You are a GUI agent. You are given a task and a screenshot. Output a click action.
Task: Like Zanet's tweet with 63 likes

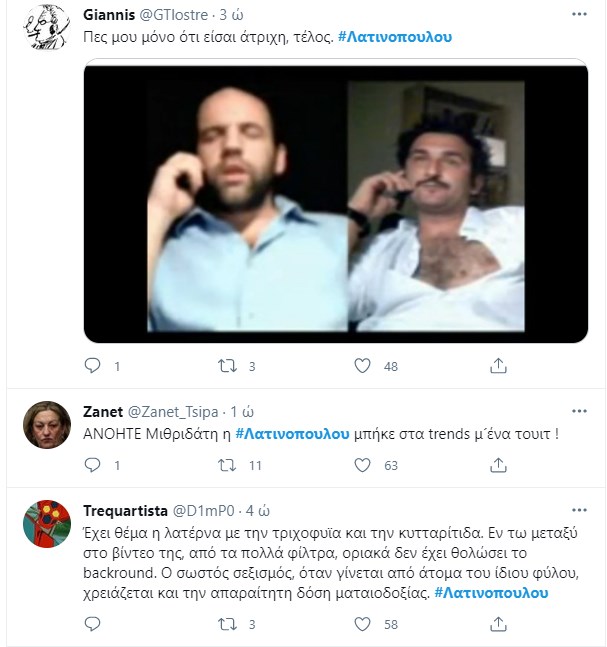point(363,465)
